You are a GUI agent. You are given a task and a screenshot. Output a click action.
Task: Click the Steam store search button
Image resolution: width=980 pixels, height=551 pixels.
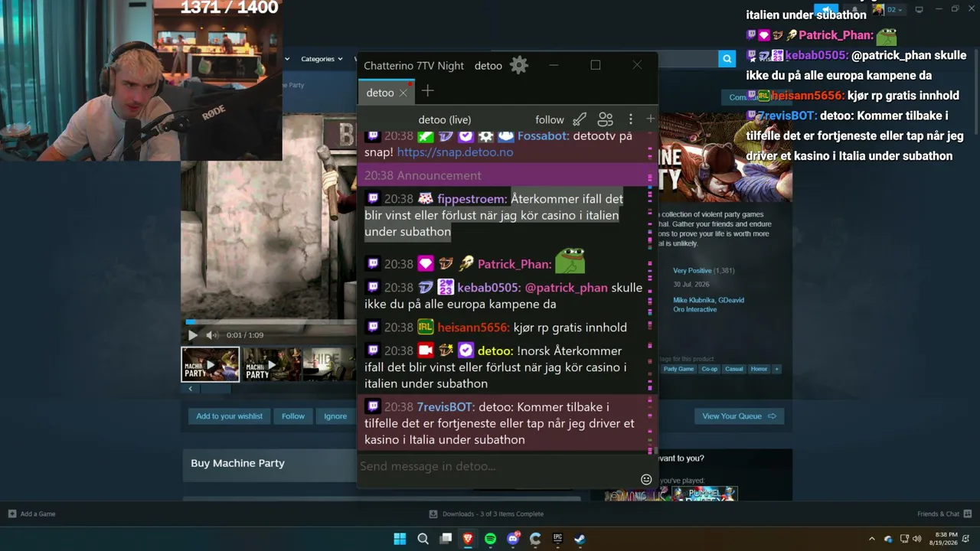[x=727, y=59]
